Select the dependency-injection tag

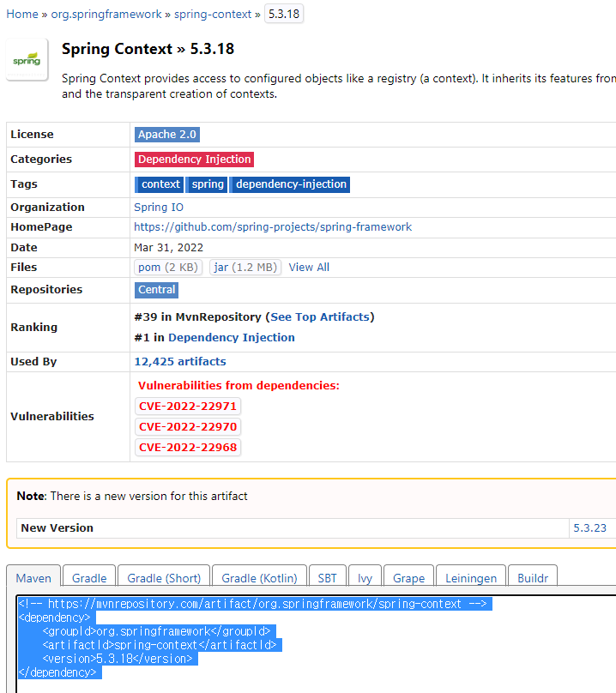tap(290, 184)
